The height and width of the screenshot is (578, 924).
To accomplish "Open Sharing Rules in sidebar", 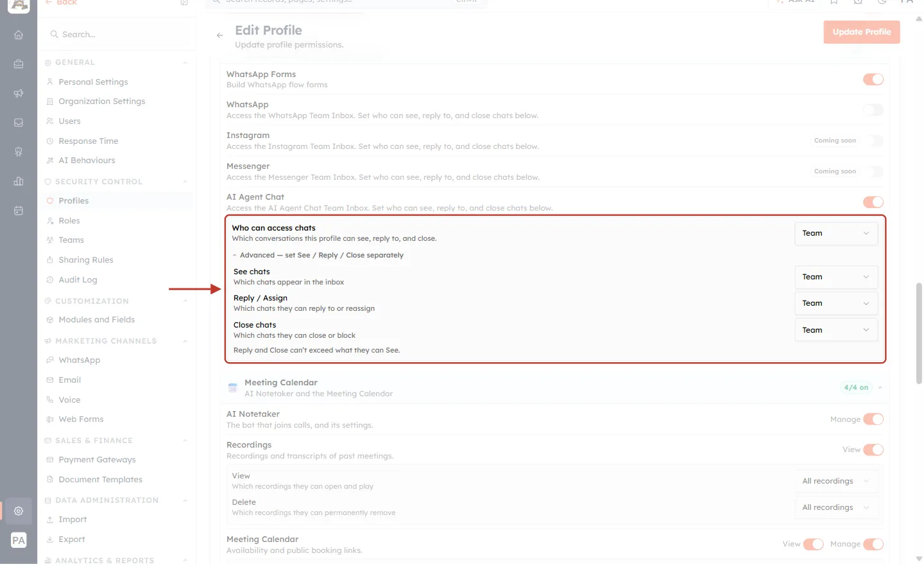I will coord(85,260).
